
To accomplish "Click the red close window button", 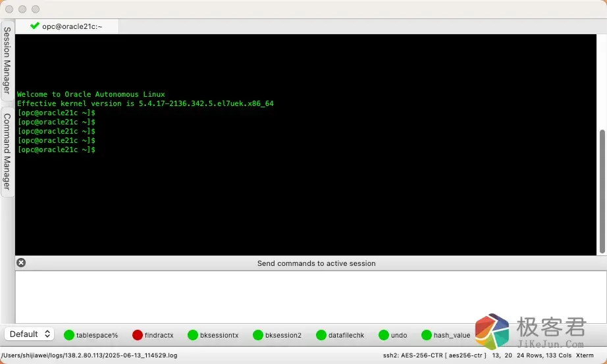I will click(9, 9).
